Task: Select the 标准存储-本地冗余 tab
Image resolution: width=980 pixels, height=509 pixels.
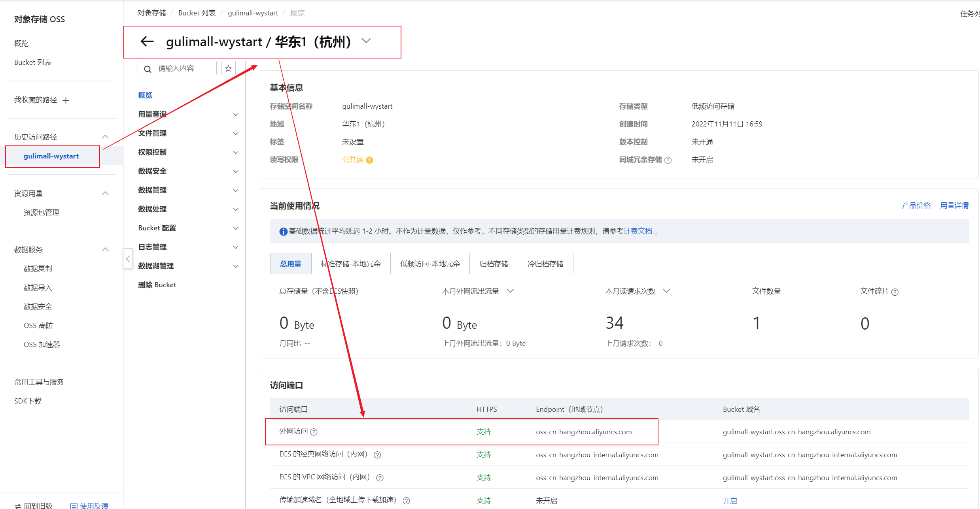Action: (350, 264)
